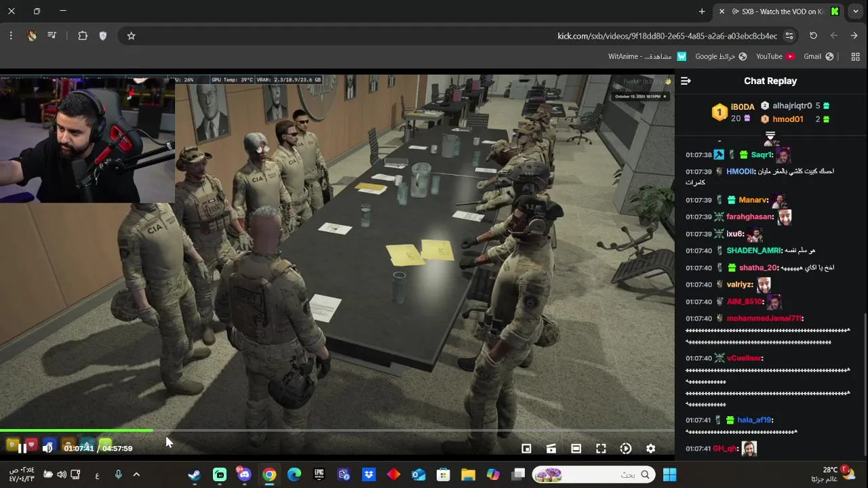The width and height of the screenshot is (868, 488).
Task: Open the WitAnime bookmark
Action: [x=648, y=57]
